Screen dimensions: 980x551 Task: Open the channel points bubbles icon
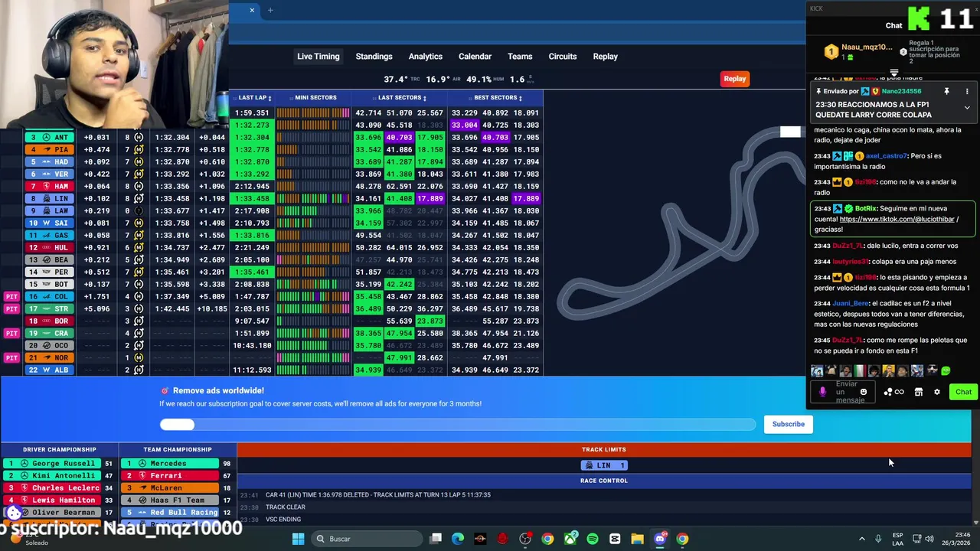888,392
